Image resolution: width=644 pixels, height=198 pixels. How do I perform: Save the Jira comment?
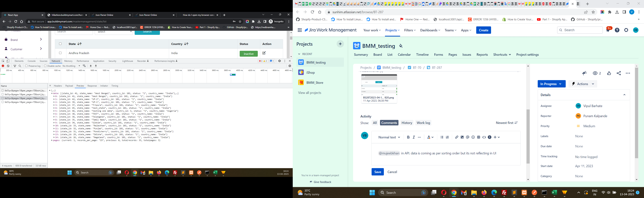pyautogui.click(x=377, y=172)
